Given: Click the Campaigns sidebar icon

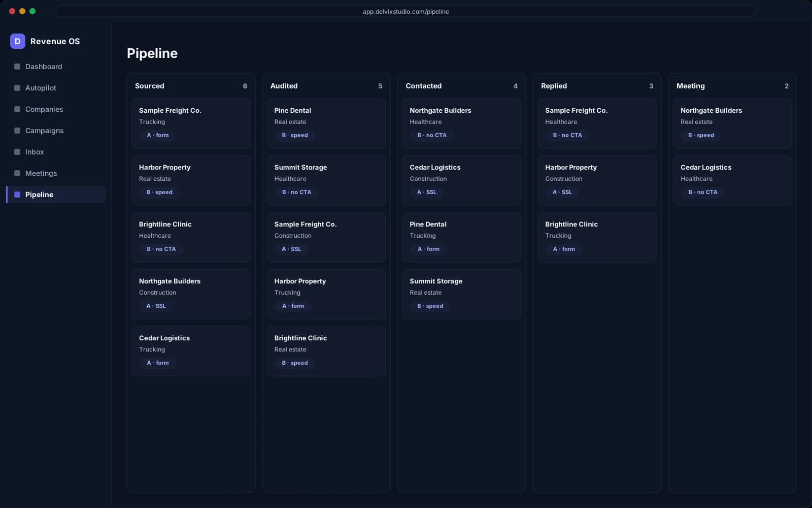Looking at the screenshot, I should (x=17, y=131).
